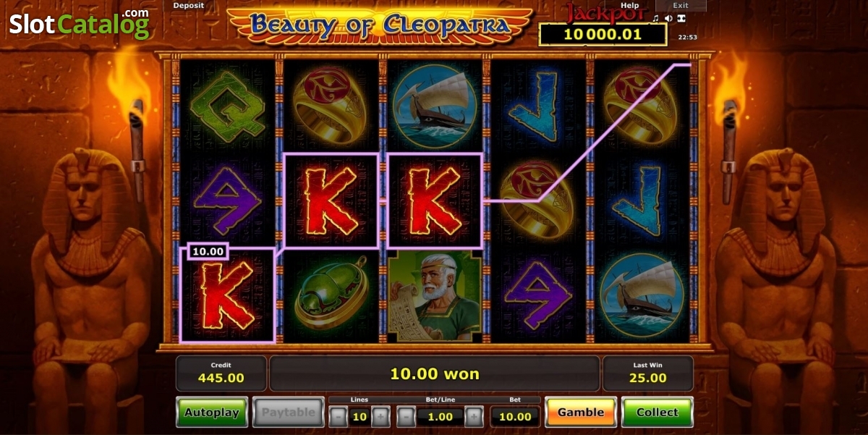
Task: Click the green Q symbol
Action: tap(227, 106)
